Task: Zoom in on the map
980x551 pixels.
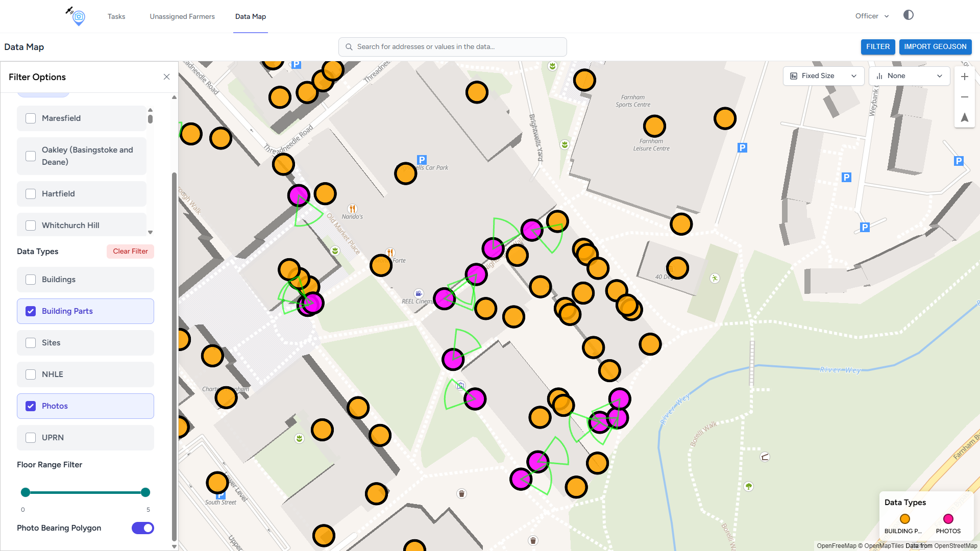Action: [x=964, y=77]
